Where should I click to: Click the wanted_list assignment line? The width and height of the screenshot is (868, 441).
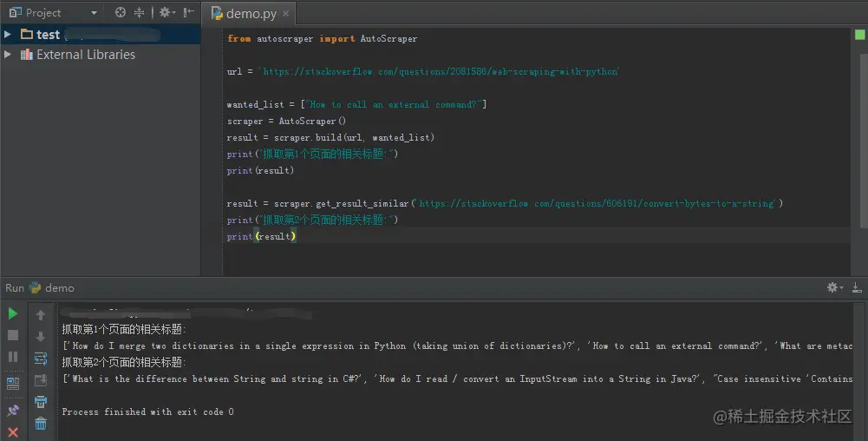[356, 104]
